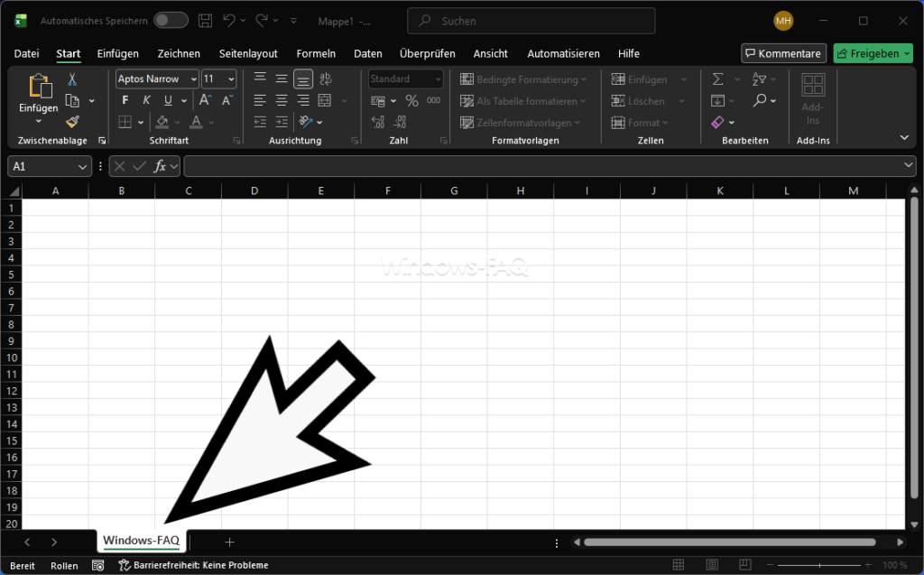Collapse the ribbon with chevron
Screen dimensions: 924x575
click(x=904, y=137)
